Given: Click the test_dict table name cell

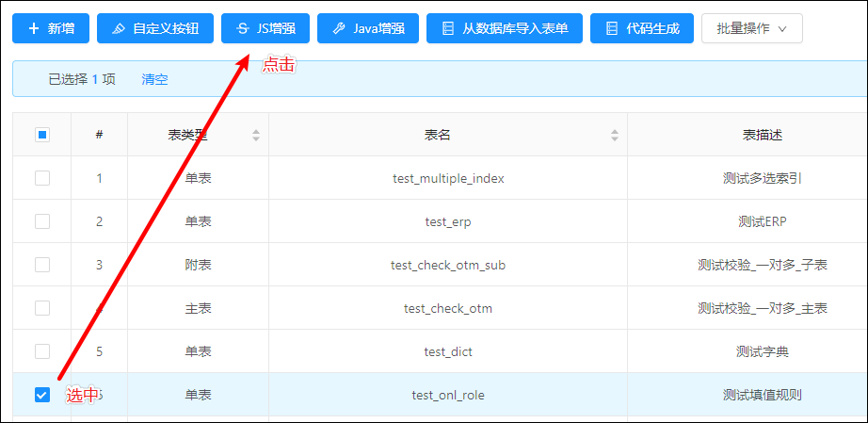Looking at the screenshot, I should pos(448,351).
